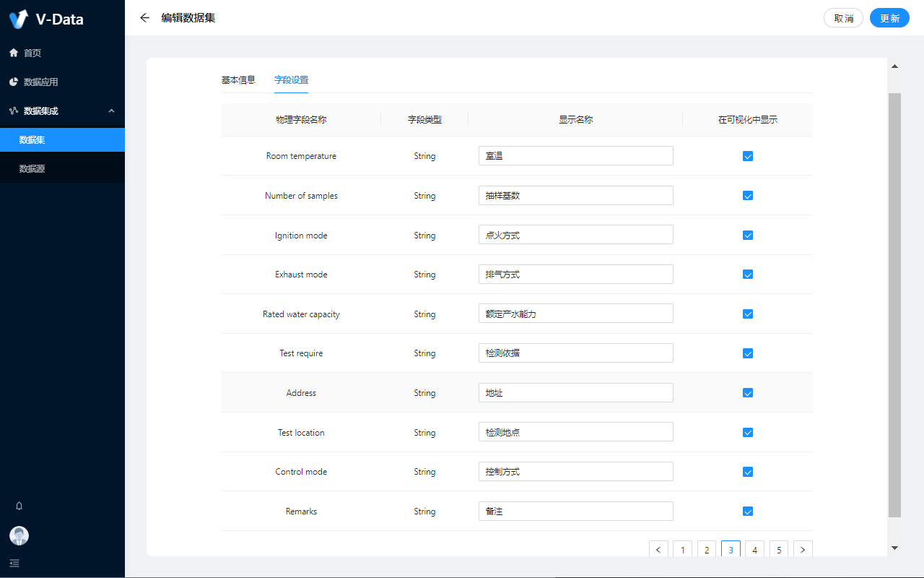Uncheck visualization checkbox for Room temperature
Viewport: 924px width, 578px height.
coord(748,156)
